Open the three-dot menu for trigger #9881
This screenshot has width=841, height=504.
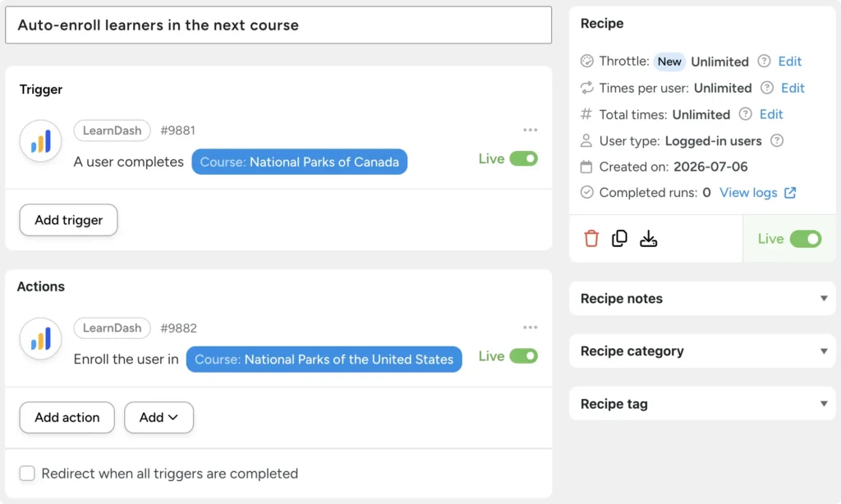pos(530,131)
